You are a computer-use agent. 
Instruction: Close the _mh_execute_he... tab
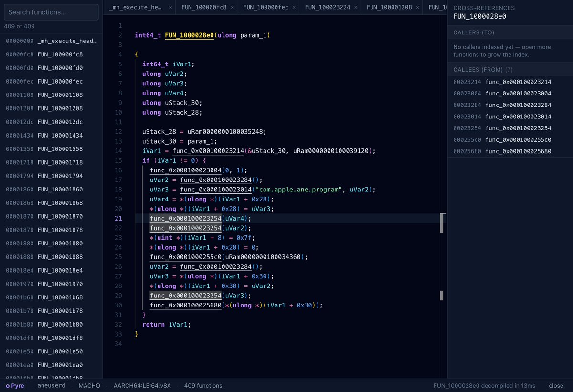point(170,8)
